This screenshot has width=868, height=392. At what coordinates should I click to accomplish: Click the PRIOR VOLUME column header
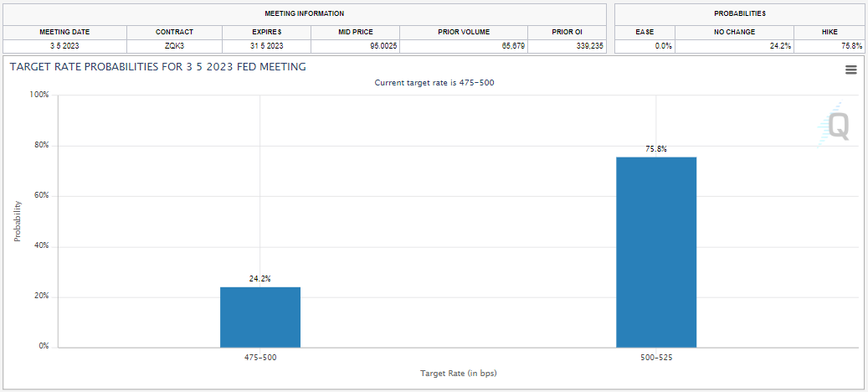464,32
